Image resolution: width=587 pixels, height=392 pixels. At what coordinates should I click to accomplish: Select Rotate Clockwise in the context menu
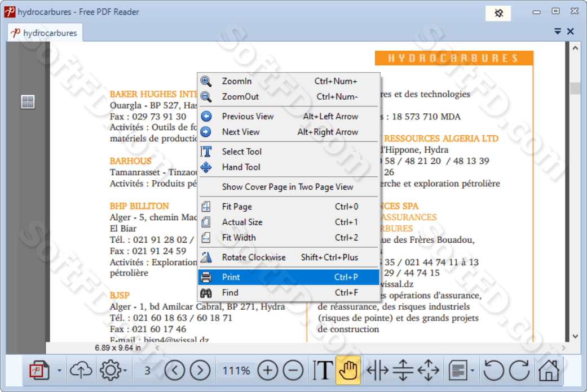[289, 257]
